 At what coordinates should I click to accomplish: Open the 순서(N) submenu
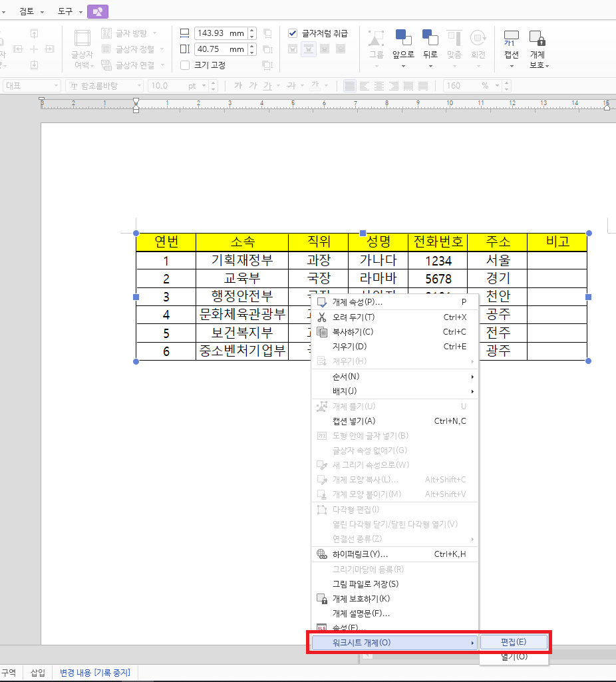(394, 377)
